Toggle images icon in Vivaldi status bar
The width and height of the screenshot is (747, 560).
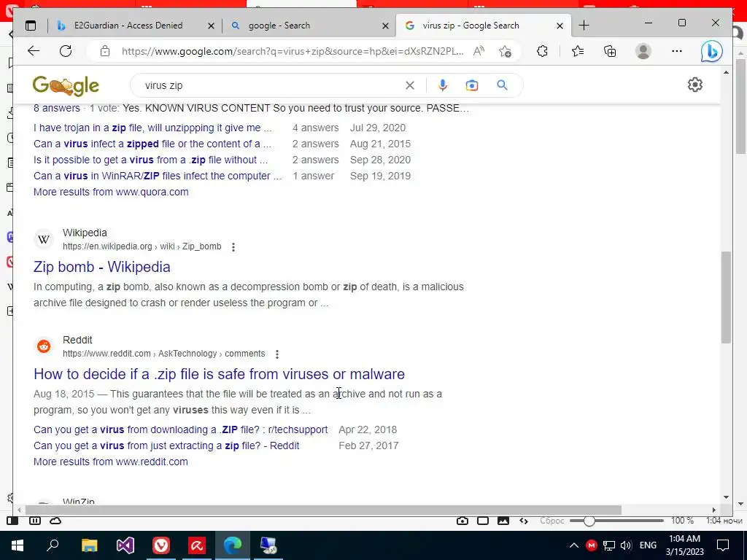[503, 521]
